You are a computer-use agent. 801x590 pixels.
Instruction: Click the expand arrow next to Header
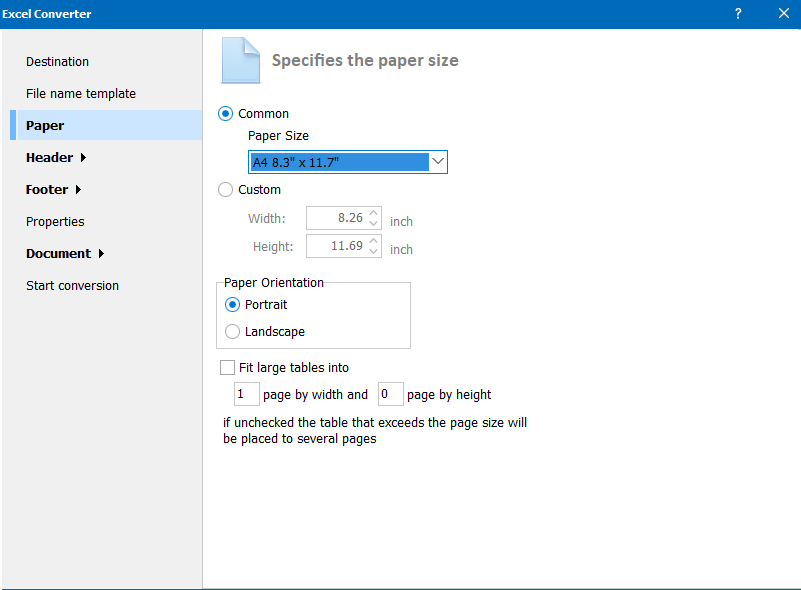(84, 157)
